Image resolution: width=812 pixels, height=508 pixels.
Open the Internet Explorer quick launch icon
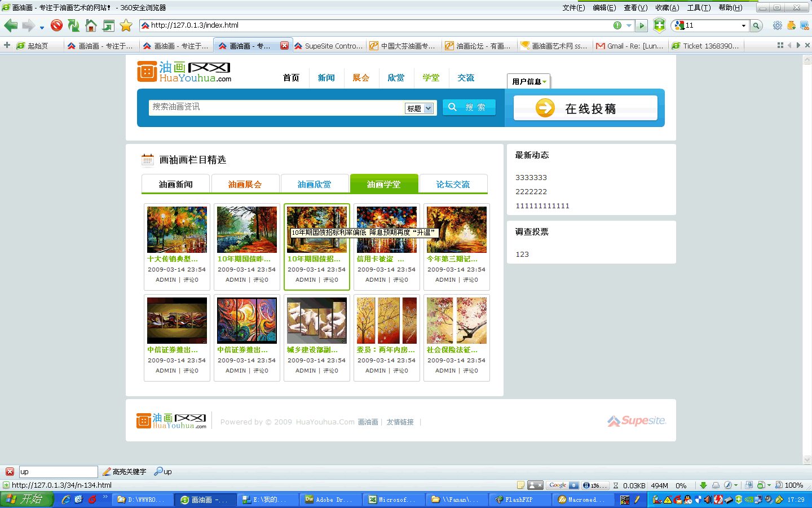[x=66, y=500]
